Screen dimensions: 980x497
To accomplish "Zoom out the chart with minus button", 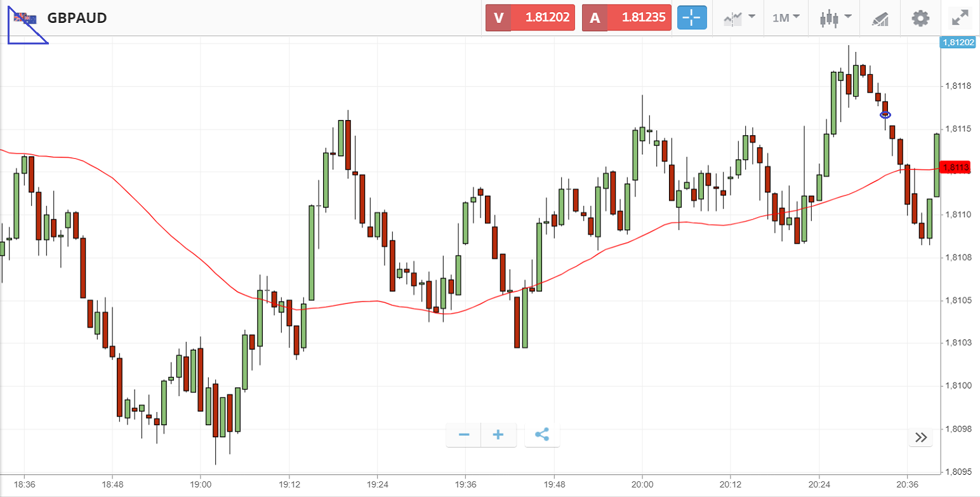I will tap(464, 435).
